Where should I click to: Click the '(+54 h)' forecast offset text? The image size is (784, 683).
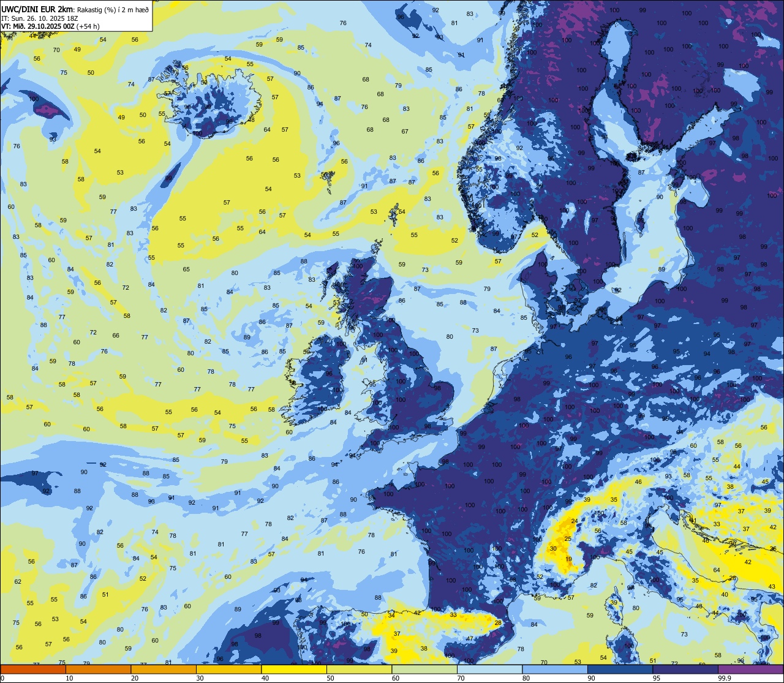click(88, 26)
